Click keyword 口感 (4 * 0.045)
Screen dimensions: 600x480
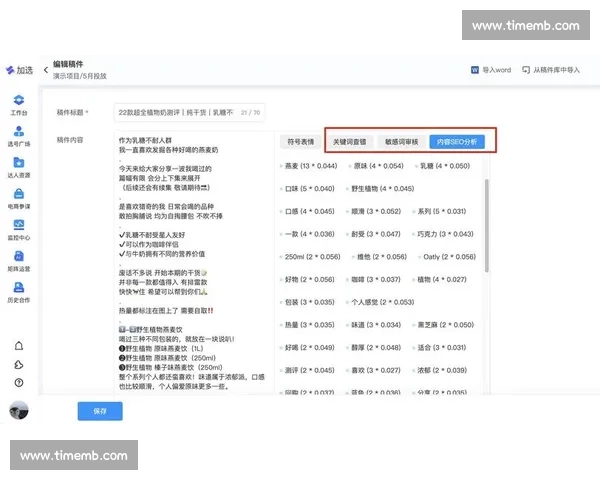pos(310,211)
